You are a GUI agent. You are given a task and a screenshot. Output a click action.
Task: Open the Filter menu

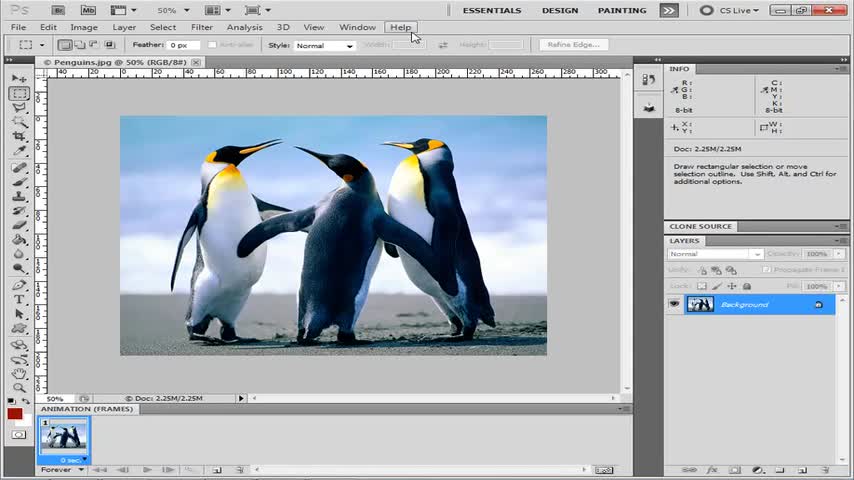[201, 27]
